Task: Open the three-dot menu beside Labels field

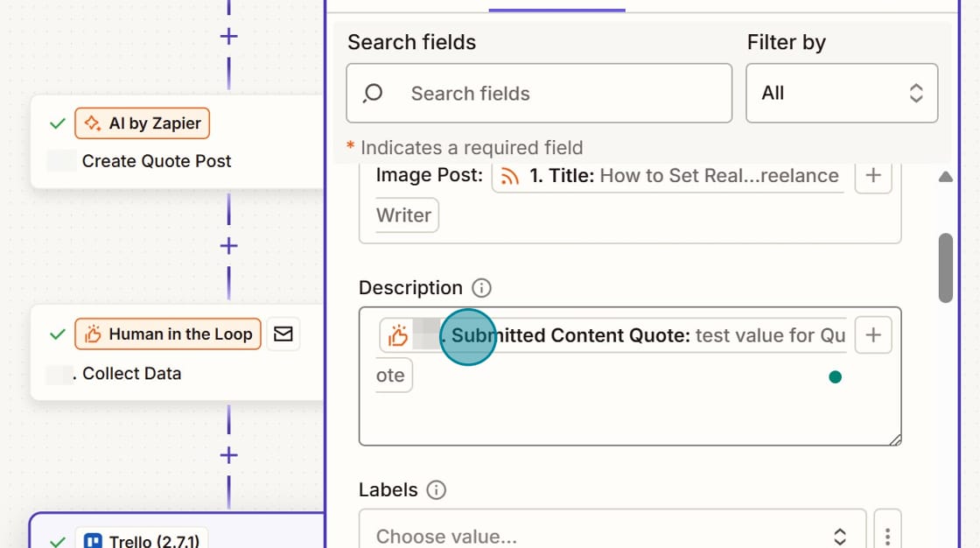Action: [x=887, y=534]
